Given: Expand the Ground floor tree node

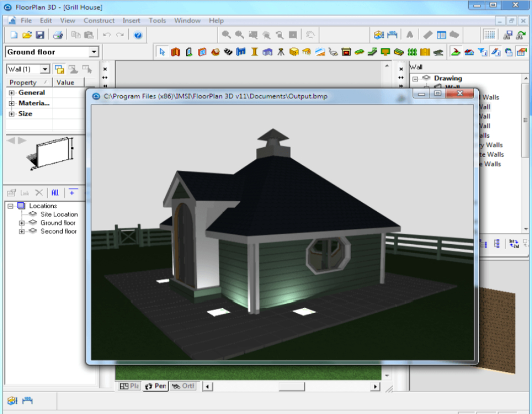Looking at the screenshot, I should [x=22, y=223].
